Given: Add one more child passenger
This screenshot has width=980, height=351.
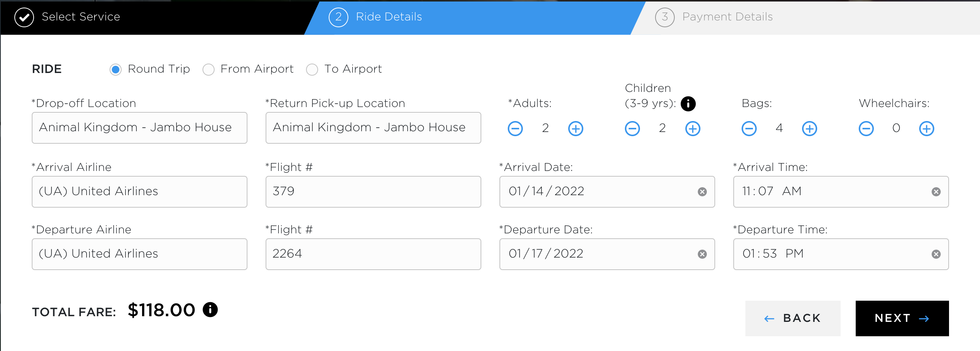Looking at the screenshot, I should 692,128.
